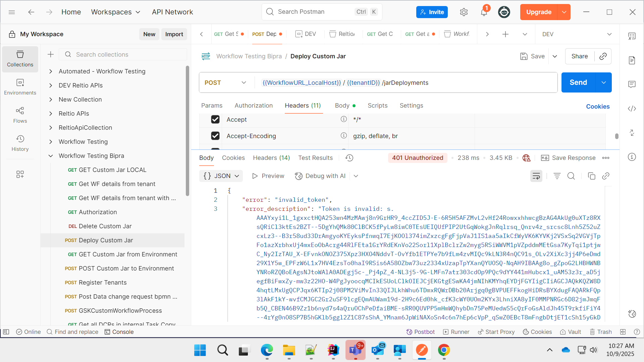
Task: Switch to the Authorization request tab
Action: click(253, 106)
